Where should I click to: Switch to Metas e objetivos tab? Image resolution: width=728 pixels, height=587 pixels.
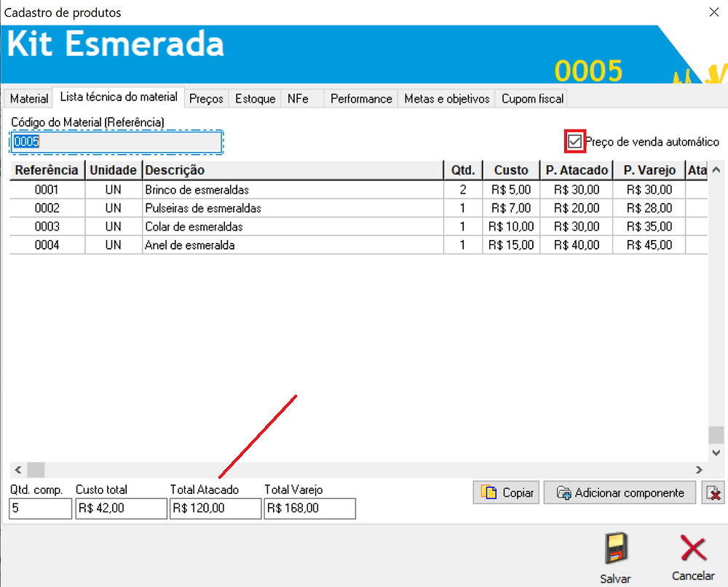coord(447,99)
